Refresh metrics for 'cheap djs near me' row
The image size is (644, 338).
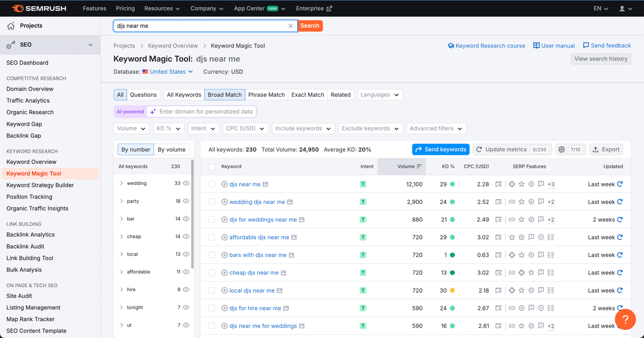[620, 273]
